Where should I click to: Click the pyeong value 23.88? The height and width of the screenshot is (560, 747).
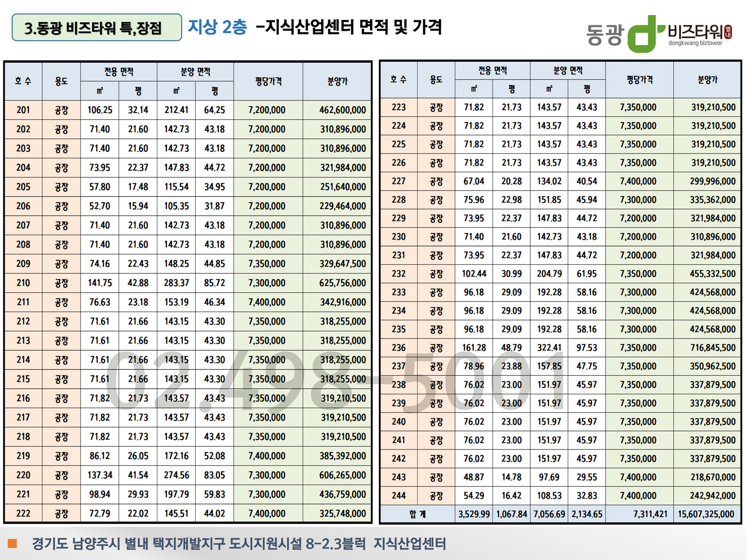(x=511, y=366)
